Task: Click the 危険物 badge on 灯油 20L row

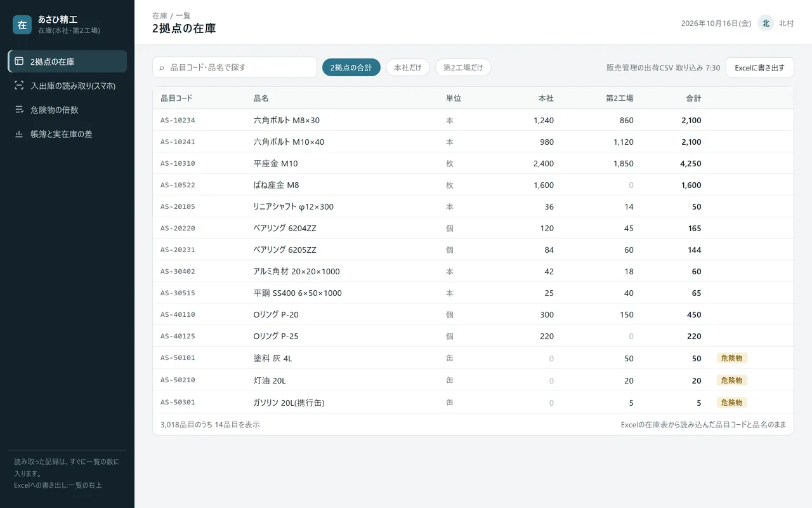Action: pyautogui.click(x=732, y=380)
